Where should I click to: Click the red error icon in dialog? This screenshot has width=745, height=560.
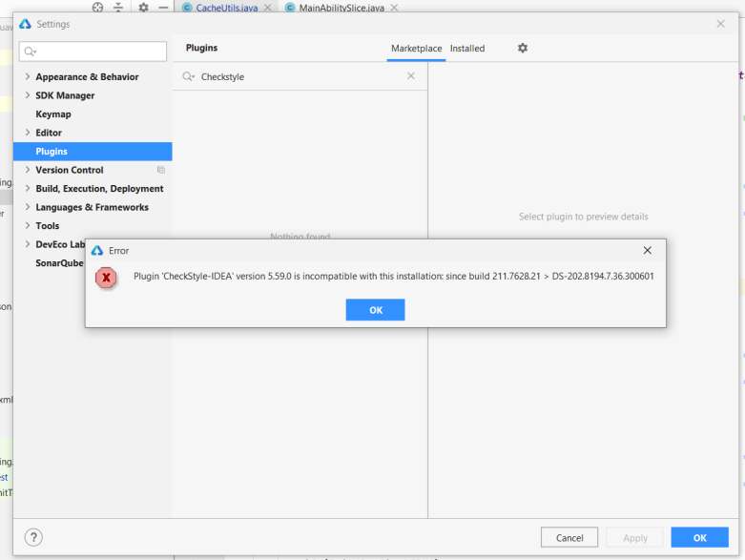point(106,278)
